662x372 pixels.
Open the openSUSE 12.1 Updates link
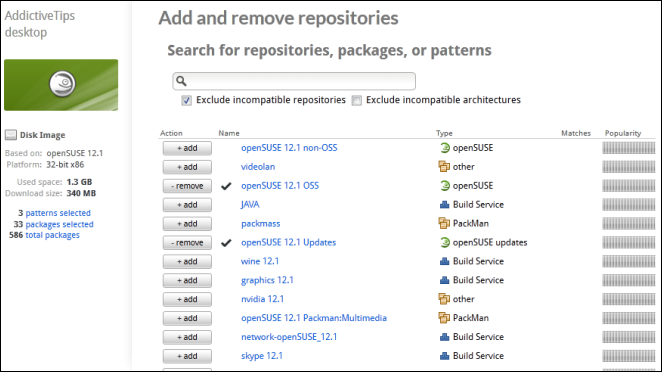click(288, 242)
